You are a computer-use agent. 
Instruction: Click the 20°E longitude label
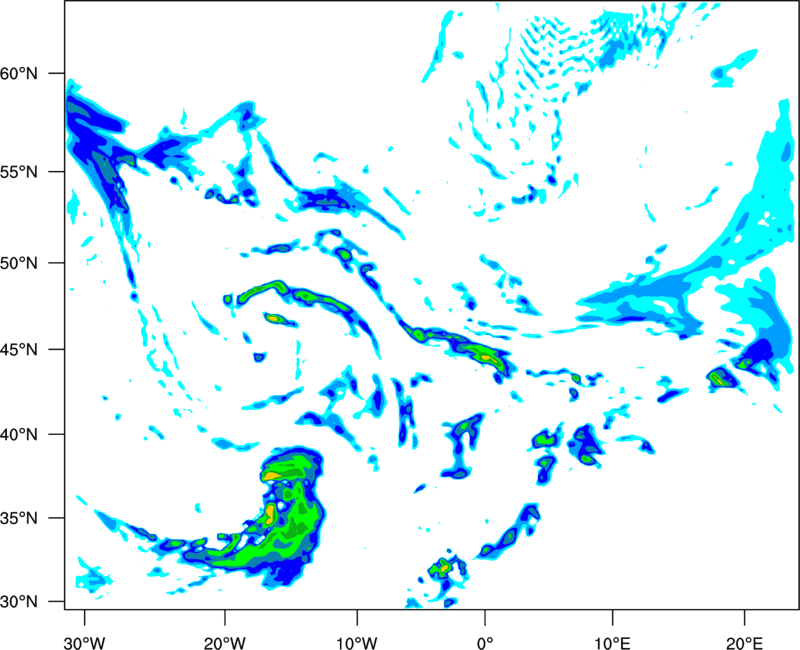point(744,642)
